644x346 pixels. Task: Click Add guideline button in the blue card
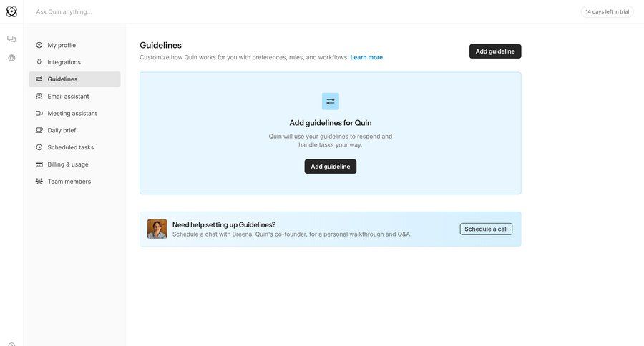[330, 167]
